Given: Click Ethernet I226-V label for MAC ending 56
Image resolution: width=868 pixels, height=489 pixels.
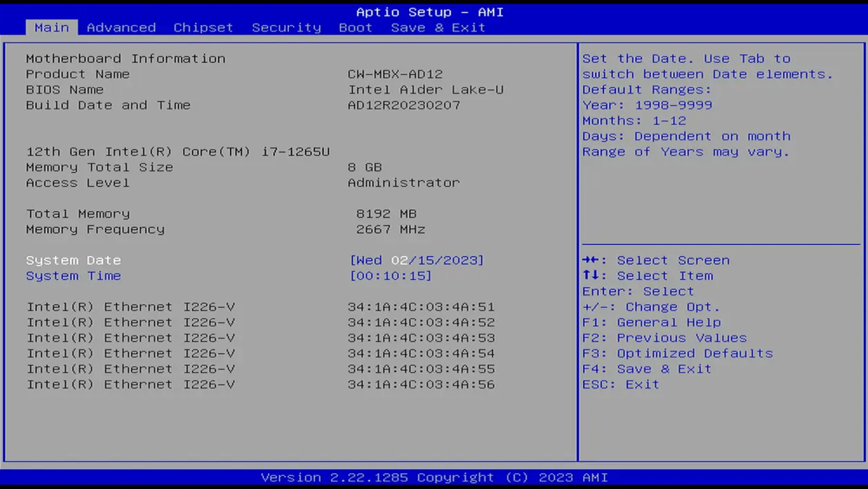Looking at the screenshot, I should click(131, 384).
